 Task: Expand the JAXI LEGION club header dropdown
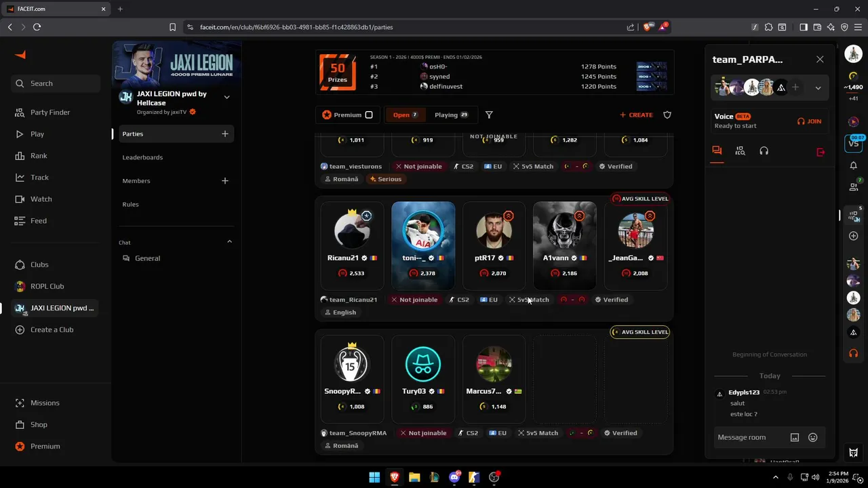[x=226, y=97]
